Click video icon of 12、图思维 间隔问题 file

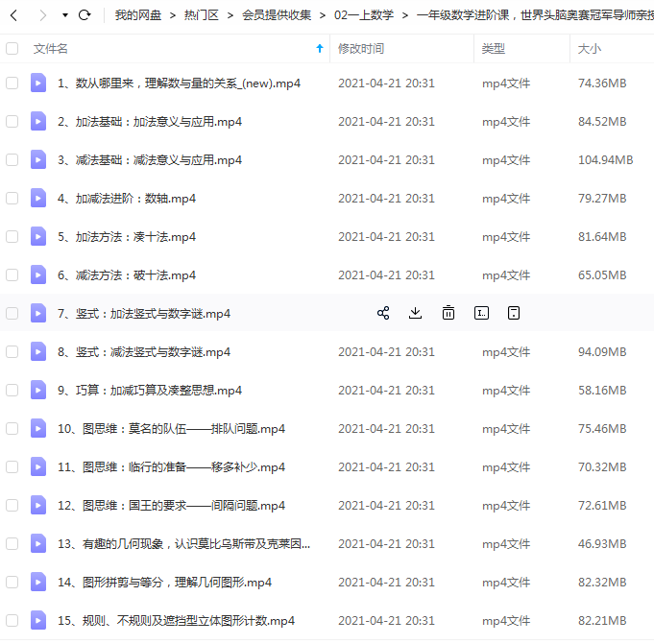(x=38, y=505)
